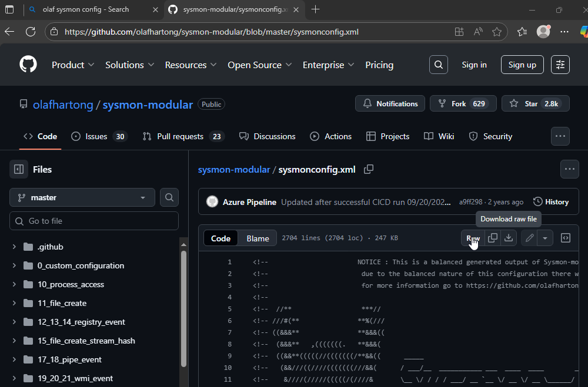
Task: Open the Actions tab
Action: click(x=330, y=136)
